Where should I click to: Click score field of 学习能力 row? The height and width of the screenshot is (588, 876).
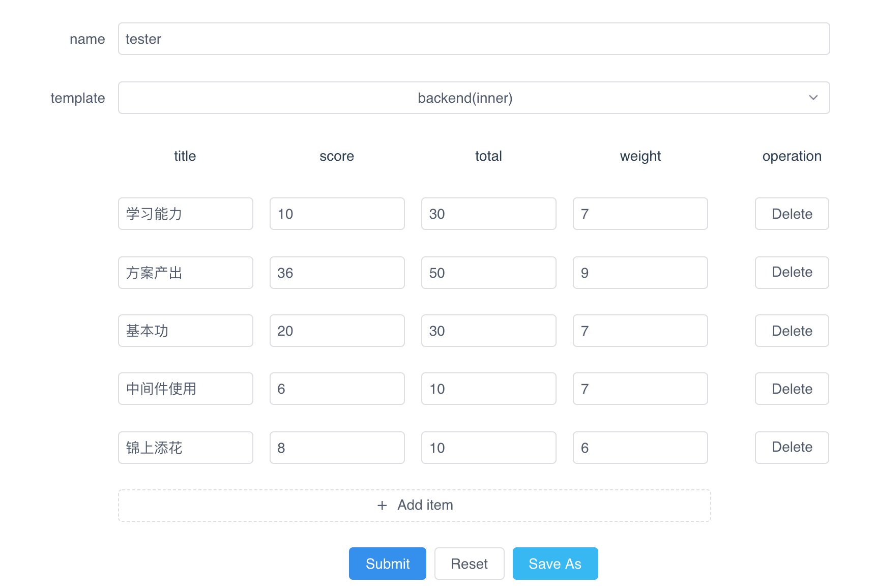tap(337, 214)
